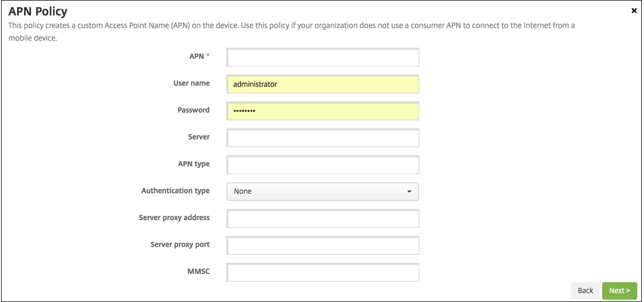Open the Authentication type dropdown
This screenshot has height=302, width=644.
[x=323, y=192]
